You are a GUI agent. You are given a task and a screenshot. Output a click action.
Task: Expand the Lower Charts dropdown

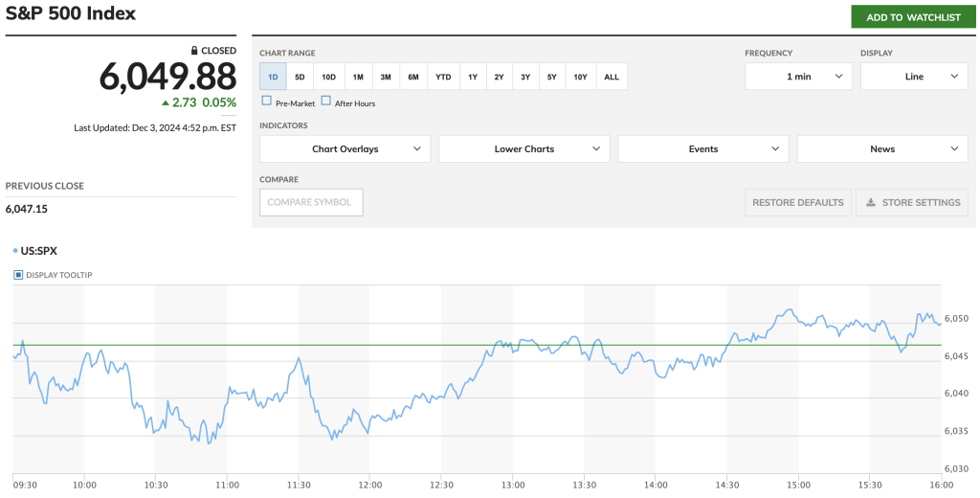click(523, 148)
